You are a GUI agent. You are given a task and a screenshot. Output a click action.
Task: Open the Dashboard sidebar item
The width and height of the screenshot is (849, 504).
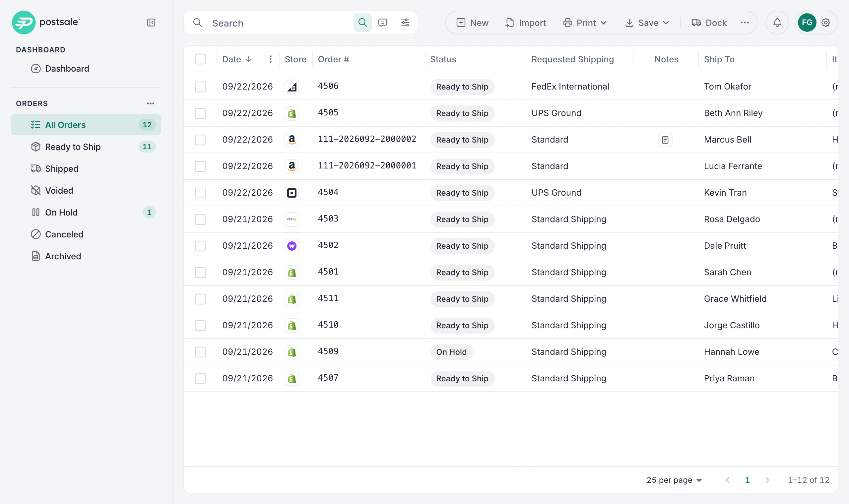click(86, 69)
